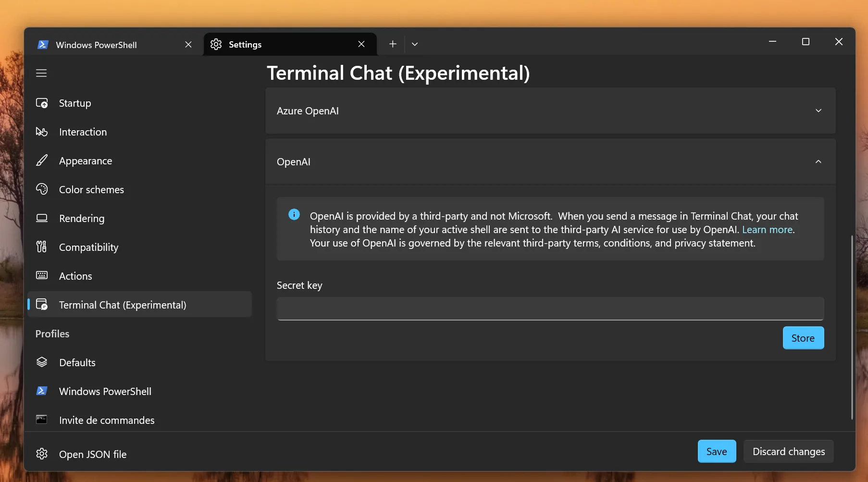The image size is (868, 482).
Task: Click inside the Secret key field
Action: 550,309
